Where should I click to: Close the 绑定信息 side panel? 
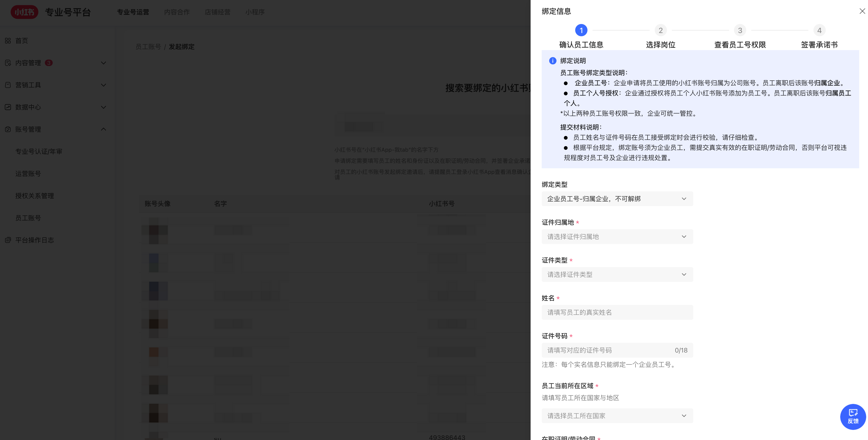point(862,11)
